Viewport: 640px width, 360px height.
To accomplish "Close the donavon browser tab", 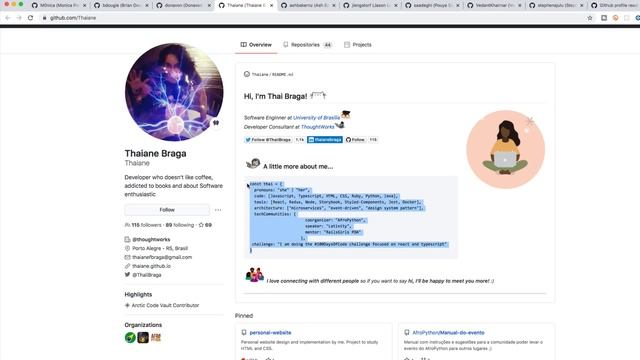I will pyautogui.click(x=209, y=5).
